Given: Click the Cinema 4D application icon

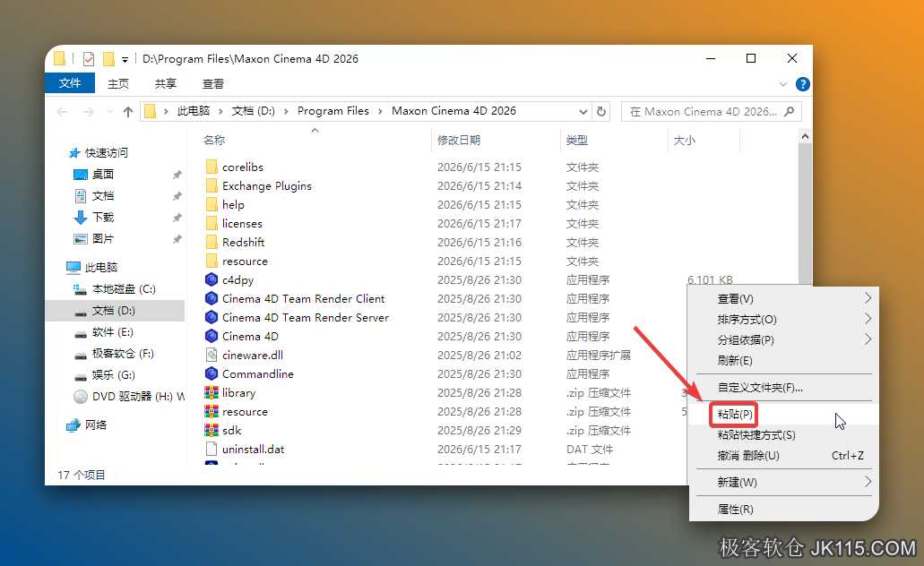Looking at the screenshot, I should point(212,337).
